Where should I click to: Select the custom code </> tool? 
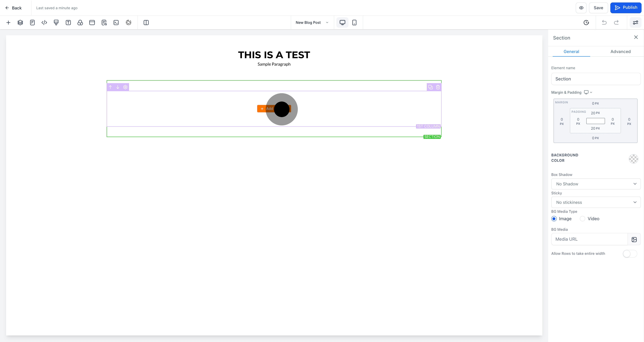pyautogui.click(x=44, y=22)
